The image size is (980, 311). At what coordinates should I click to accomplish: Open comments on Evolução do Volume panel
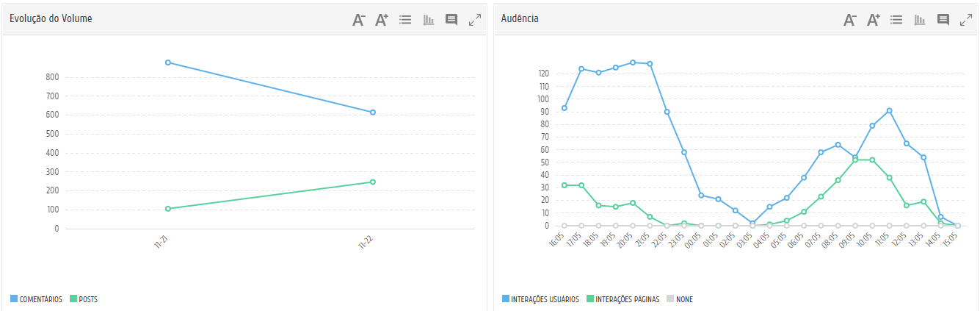click(x=451, y=20)
